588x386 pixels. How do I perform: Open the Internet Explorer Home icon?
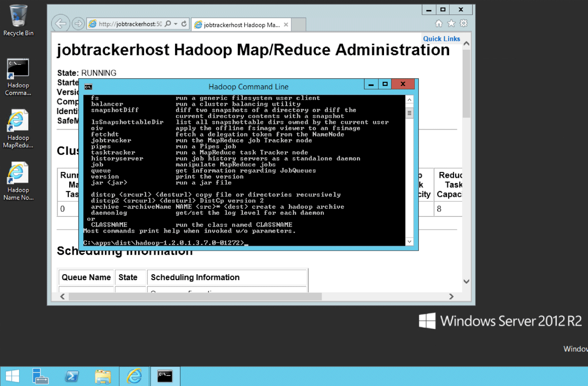tap(439, 23)
